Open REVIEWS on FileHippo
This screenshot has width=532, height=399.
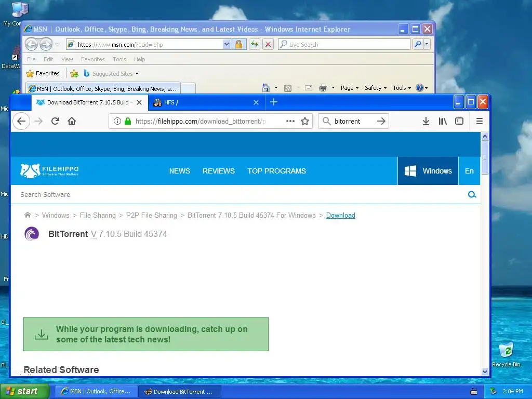pos(219,171)
